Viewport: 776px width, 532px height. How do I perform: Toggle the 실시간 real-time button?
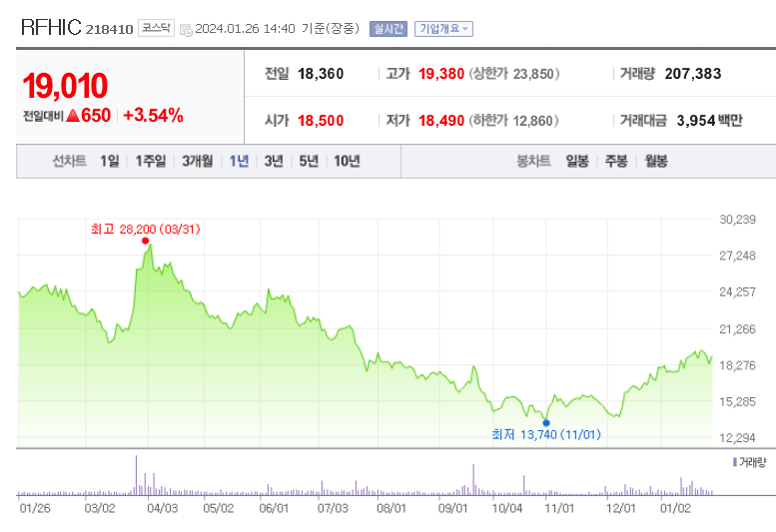pyautogui.click(x=388, y=29)
